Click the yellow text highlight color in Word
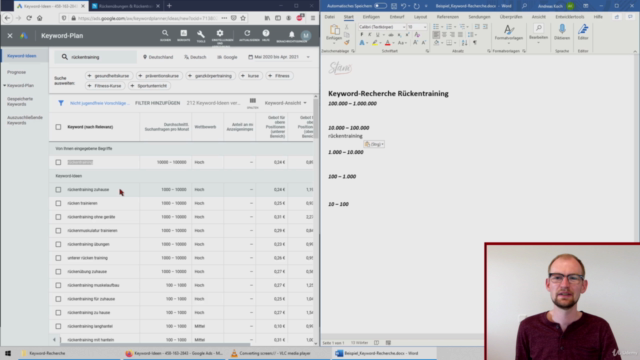640x360 pixels. coord(375,42)
